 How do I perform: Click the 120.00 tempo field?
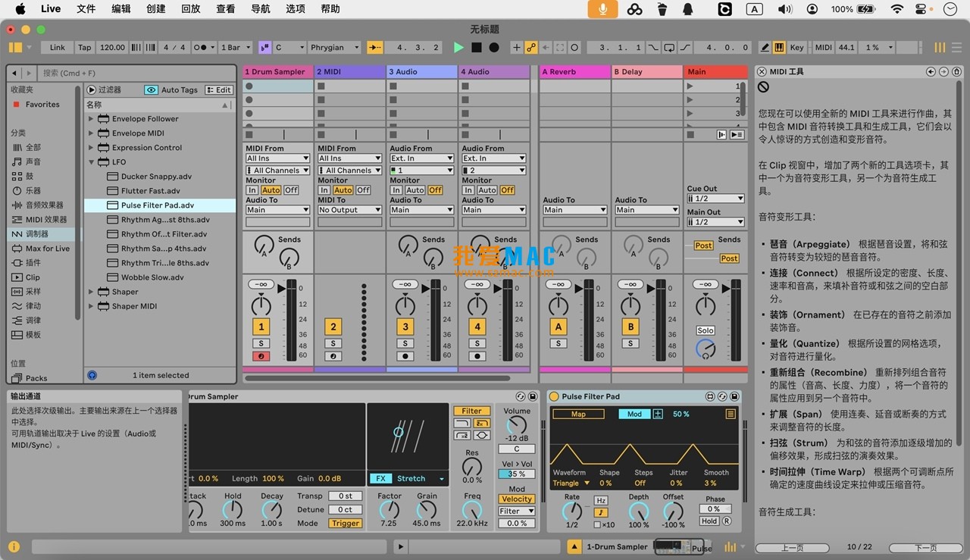click(112, 47)
